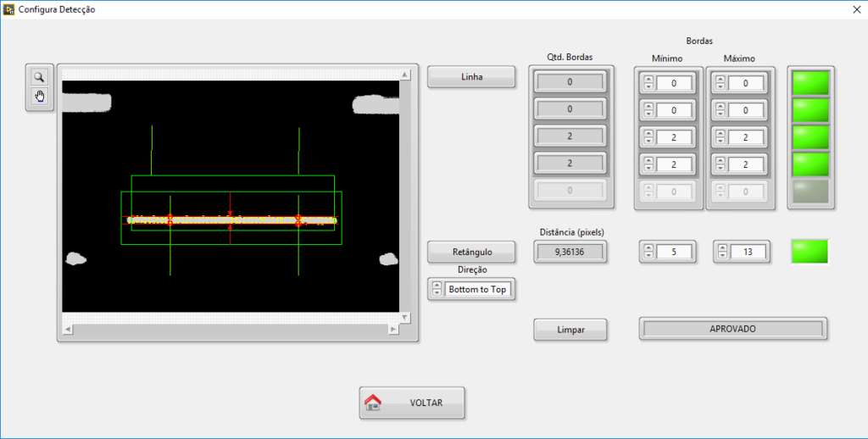The height and width of the screenshot is (439, 868).
Task: Increment the distance maximum value 13
Action: (x=722, y=248)
